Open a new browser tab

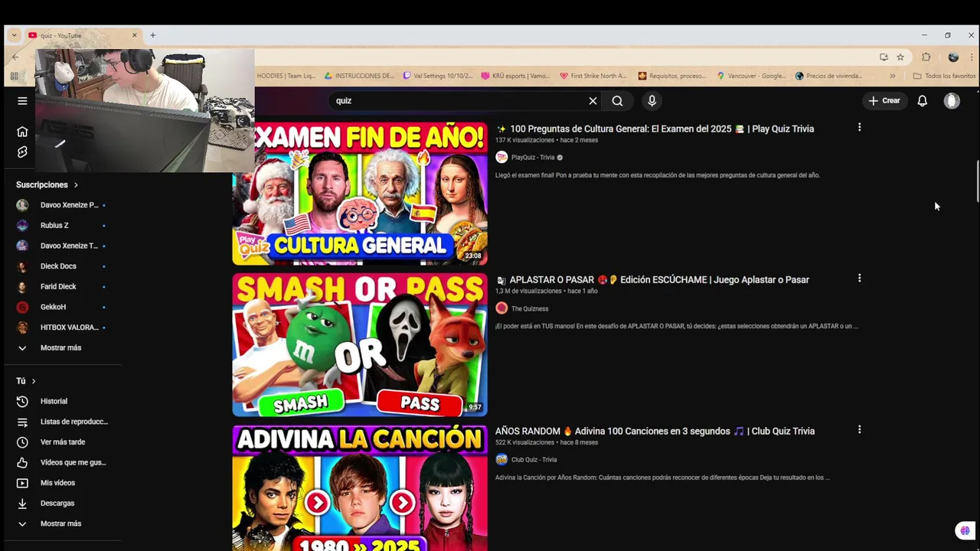tap(152, 35)
